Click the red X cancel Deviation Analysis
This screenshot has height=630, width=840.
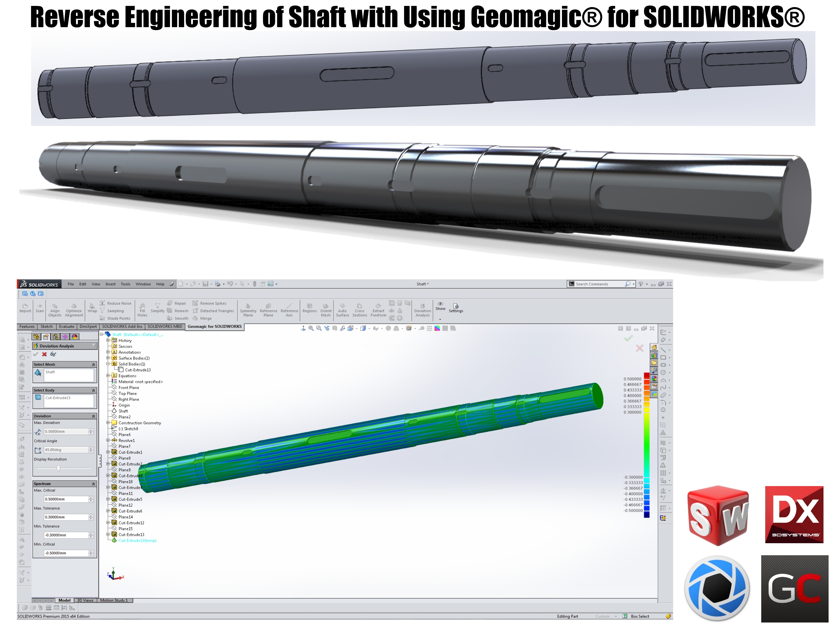45,354
